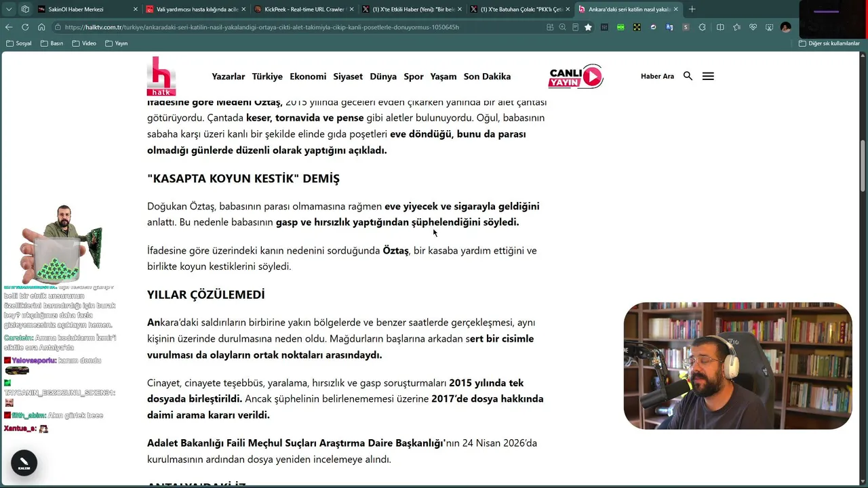Close the KickPeek tab
Viewport: 868px width, 488px height.
click(x=351, y=9)
